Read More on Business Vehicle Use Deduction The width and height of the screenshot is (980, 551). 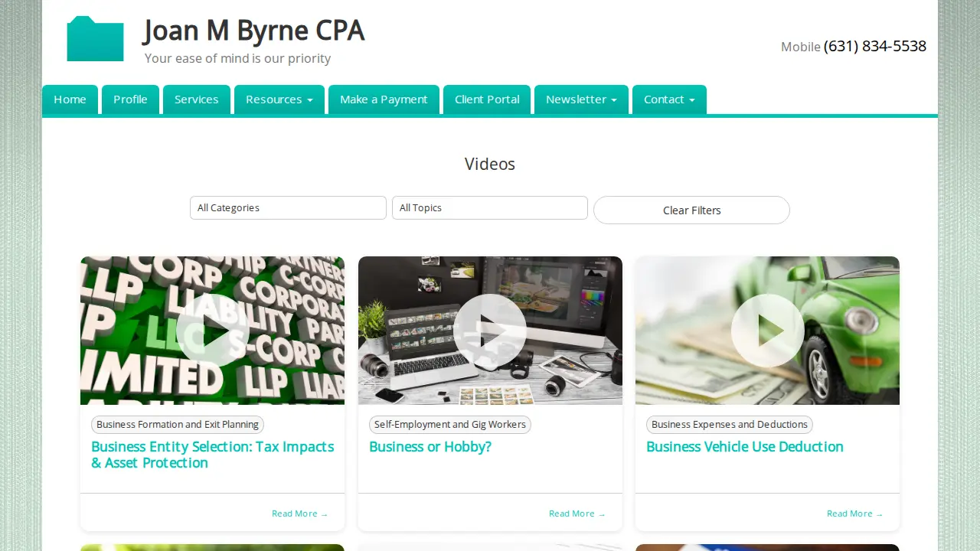(855, 514)
